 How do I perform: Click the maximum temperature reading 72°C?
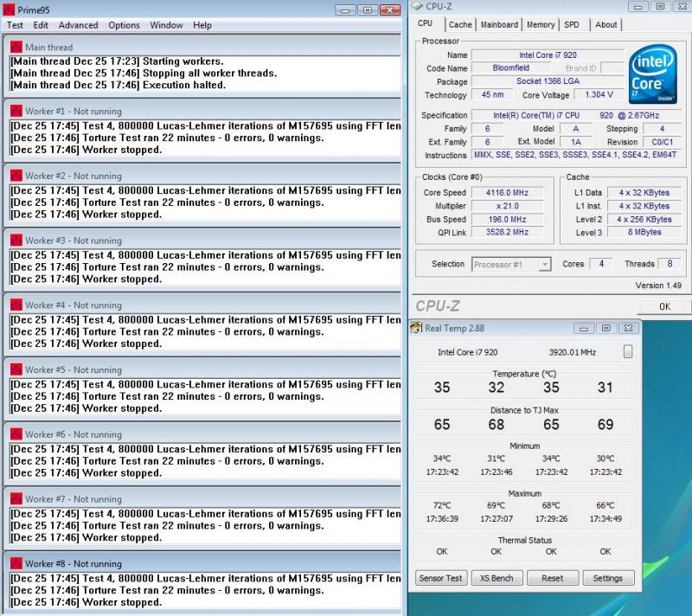tap(442, 505)
